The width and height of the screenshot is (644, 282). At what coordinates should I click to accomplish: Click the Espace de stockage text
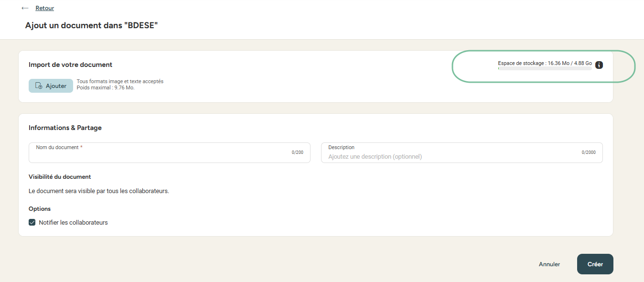[545, 63]
